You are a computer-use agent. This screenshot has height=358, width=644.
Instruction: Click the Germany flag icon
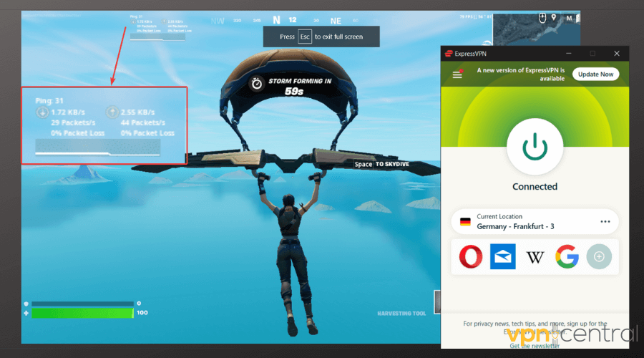coord(465,221)
